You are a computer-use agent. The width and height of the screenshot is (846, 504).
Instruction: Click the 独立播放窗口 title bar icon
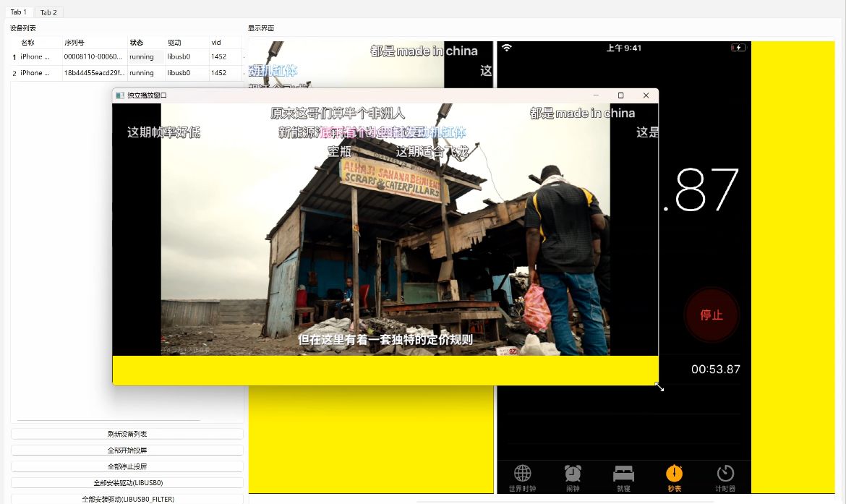click(x=119, y=95)
